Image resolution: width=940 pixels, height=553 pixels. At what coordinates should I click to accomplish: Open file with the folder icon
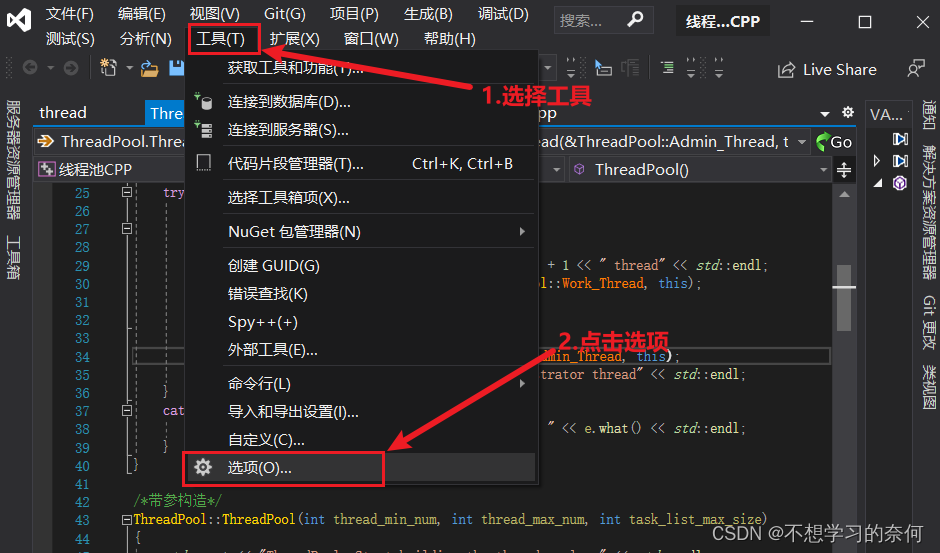coord(149,69)
